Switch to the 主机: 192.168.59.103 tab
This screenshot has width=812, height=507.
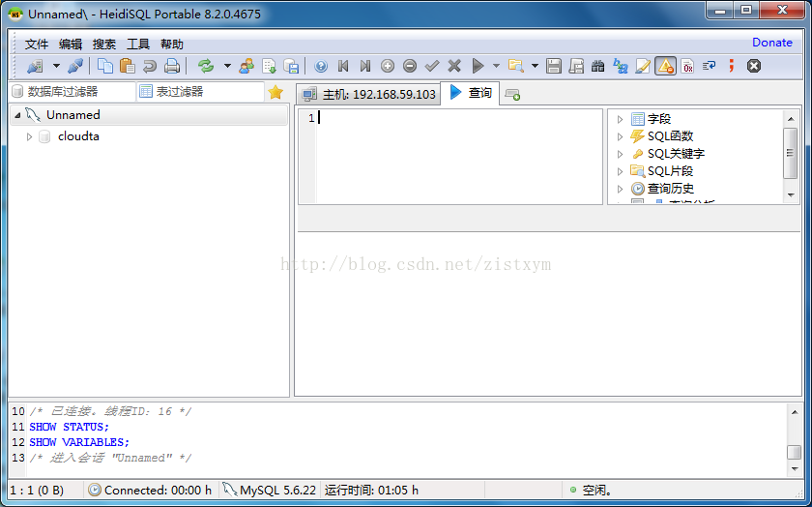point(368,95)
